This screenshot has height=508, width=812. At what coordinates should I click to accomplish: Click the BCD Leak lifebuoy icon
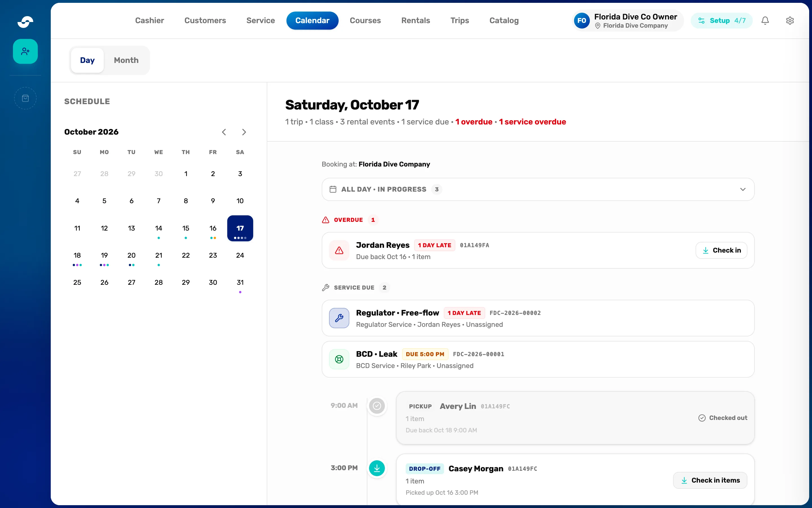click(x=339, y=359)
